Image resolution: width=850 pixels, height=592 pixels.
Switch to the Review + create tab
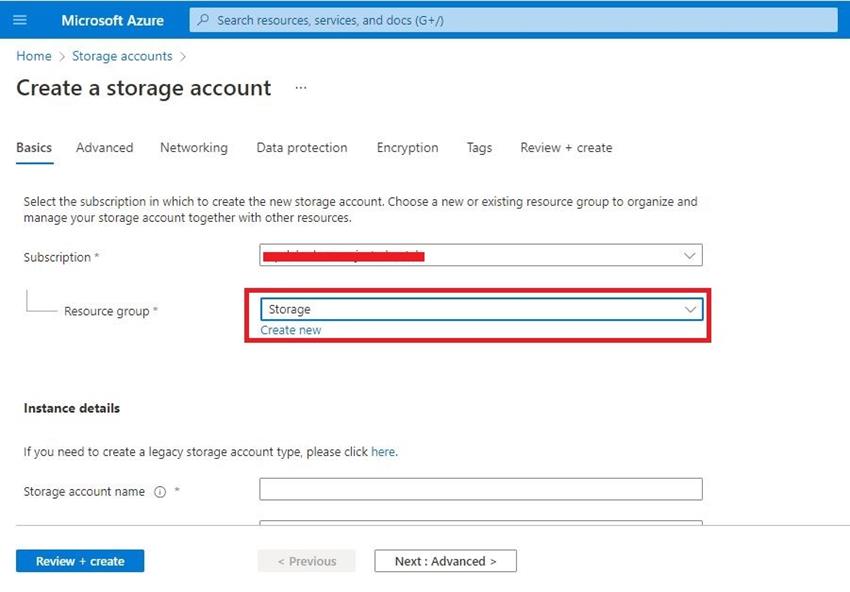coord(565,147)
